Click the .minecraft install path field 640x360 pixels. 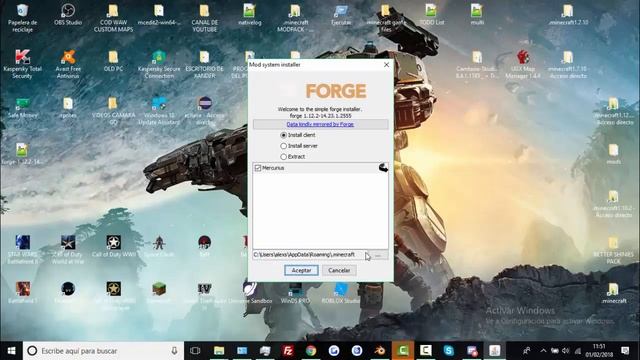[x=309, y=255]
